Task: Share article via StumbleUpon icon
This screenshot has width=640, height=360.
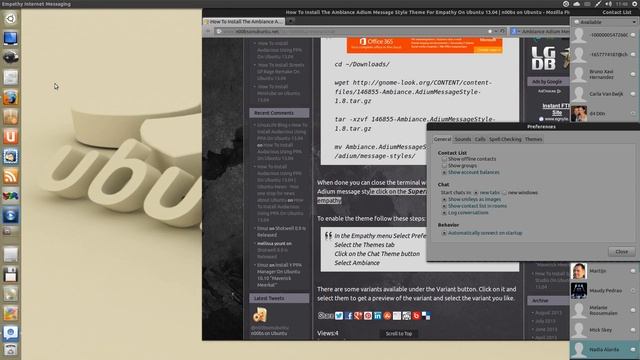Action: point(387,316)
